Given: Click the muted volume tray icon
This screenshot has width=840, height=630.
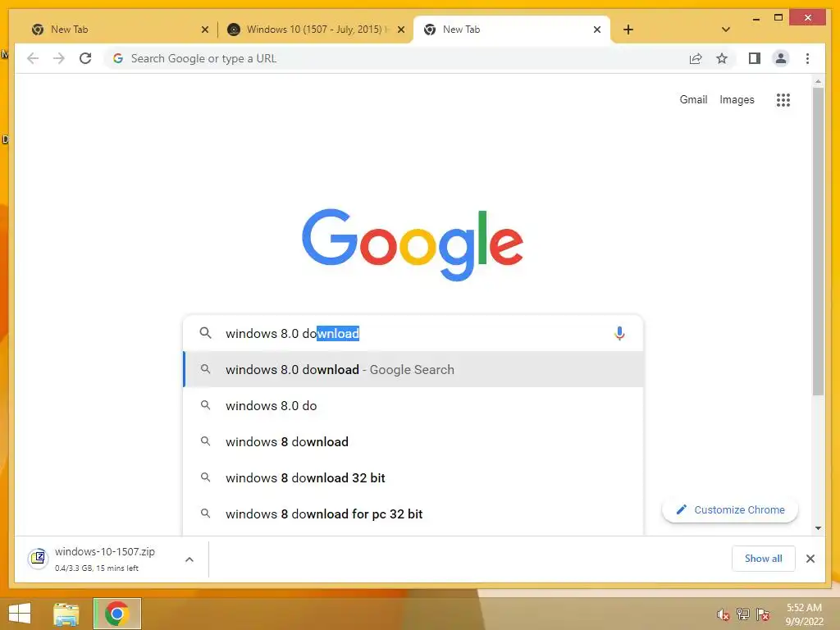Looking at the screenshot, I should [x=724, y=614].
